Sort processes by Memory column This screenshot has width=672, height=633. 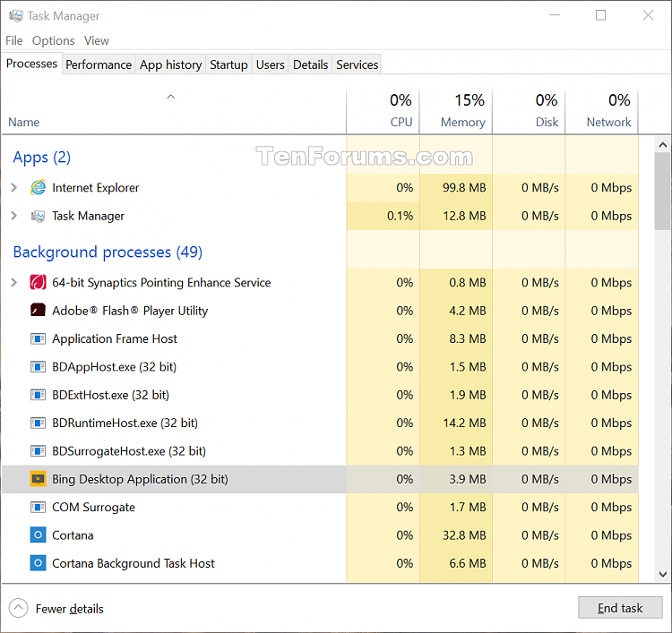pos(456,111)
